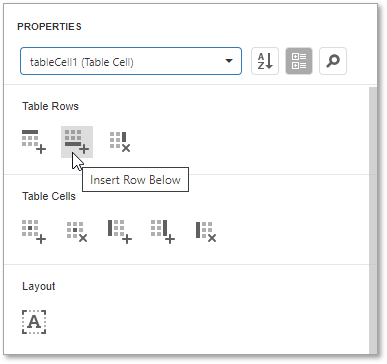Viewport: 387px width, 364px height.
Task: Insert a new cell in Table Cells
Action: tap(34, 232)
